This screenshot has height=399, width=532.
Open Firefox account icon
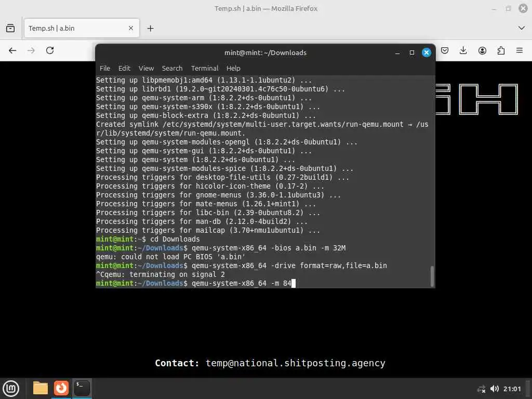pos(482,50)
